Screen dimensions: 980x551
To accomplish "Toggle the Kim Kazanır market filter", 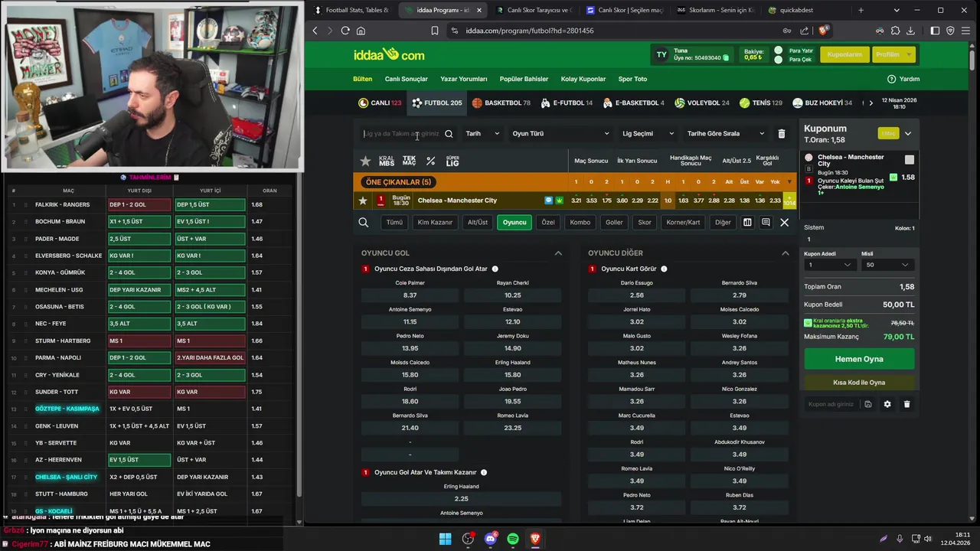I will point(435,223).
